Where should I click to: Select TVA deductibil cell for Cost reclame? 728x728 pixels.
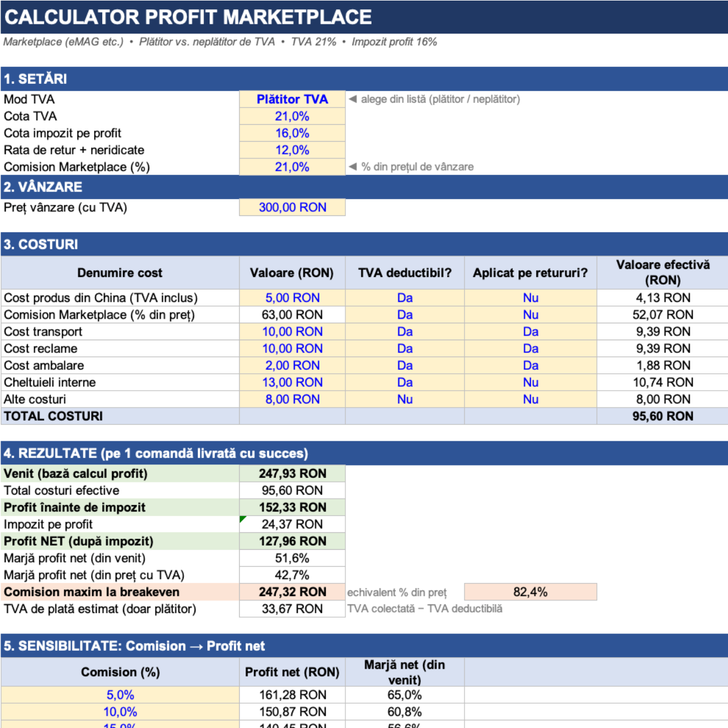pos(405,348)
